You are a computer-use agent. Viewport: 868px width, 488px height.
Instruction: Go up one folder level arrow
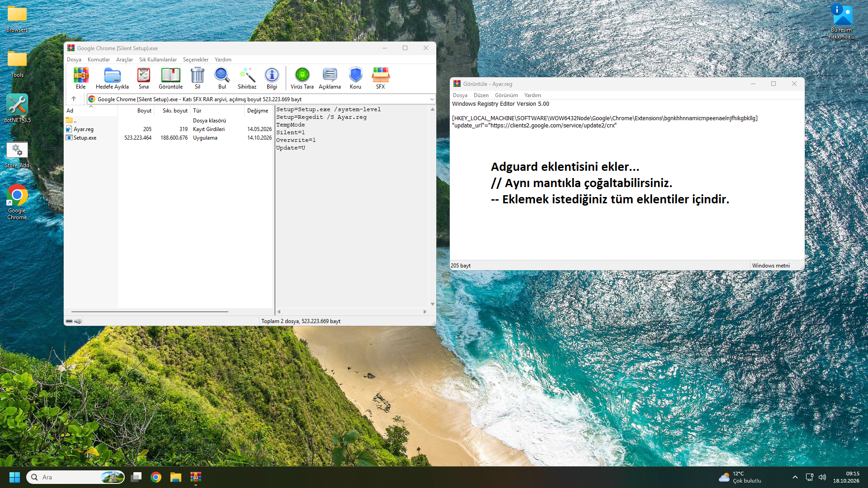pos(74,99)
